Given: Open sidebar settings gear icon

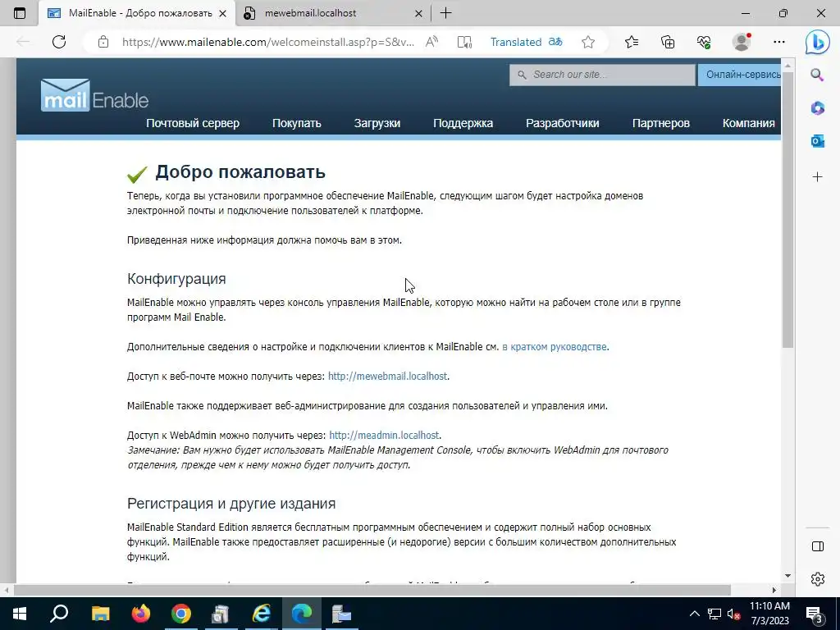Looking at the screenshot, I should (x=818, y=579).
